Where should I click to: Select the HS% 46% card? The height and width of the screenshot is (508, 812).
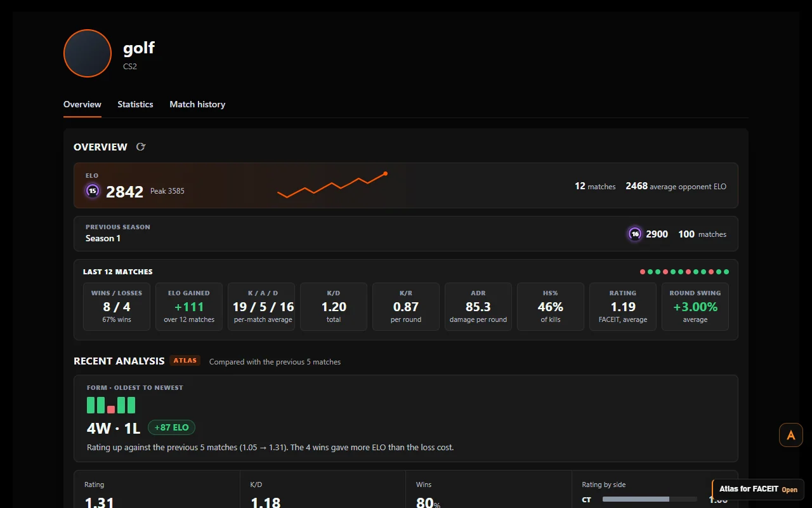(551, 307)
